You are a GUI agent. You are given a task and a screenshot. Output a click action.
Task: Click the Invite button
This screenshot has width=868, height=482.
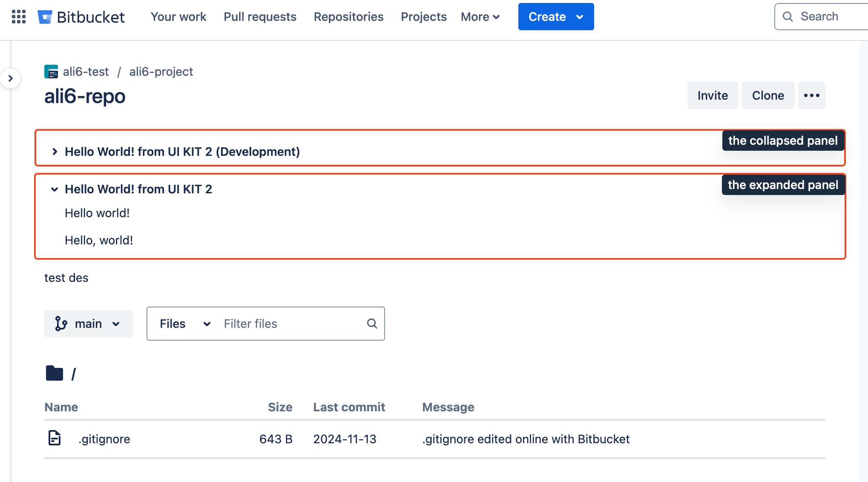713,95
